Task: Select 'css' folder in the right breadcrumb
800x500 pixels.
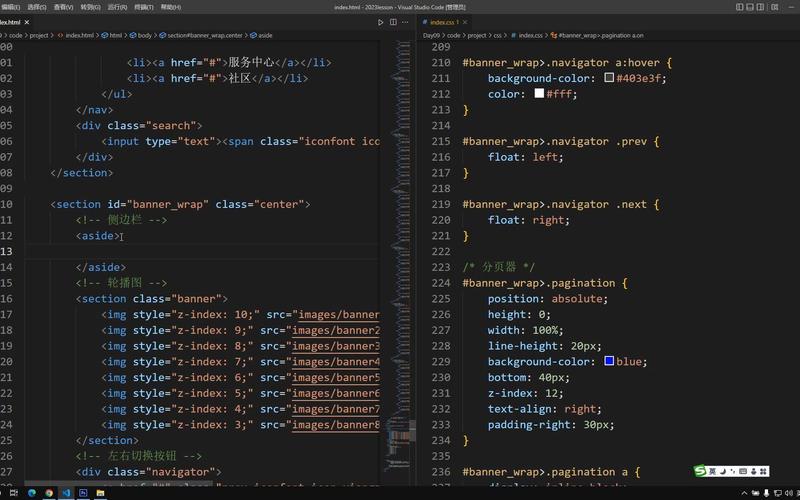Action: pos(497,35)
